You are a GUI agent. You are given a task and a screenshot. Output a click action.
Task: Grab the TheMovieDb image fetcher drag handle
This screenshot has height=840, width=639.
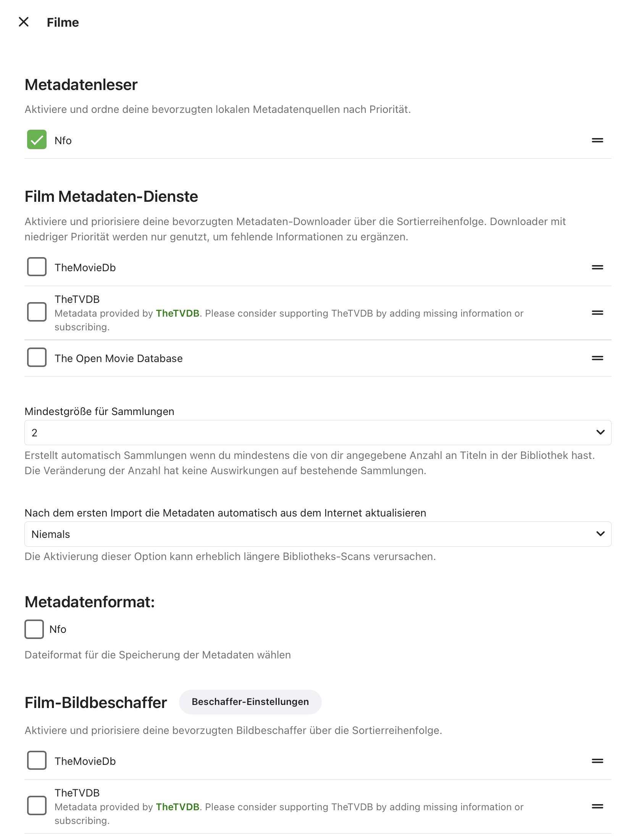597,761
